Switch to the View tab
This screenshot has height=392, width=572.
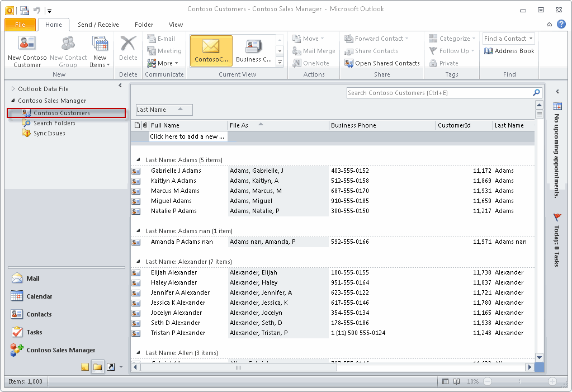[176, 25]
